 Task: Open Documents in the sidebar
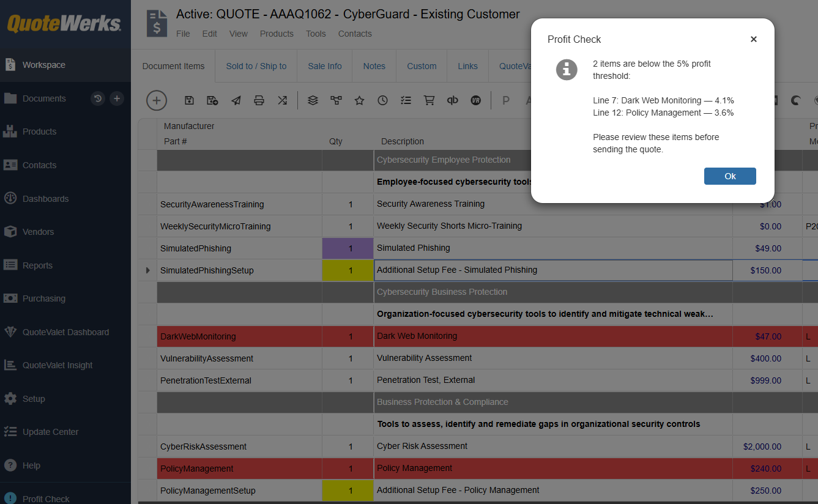(x=44, y=98)
